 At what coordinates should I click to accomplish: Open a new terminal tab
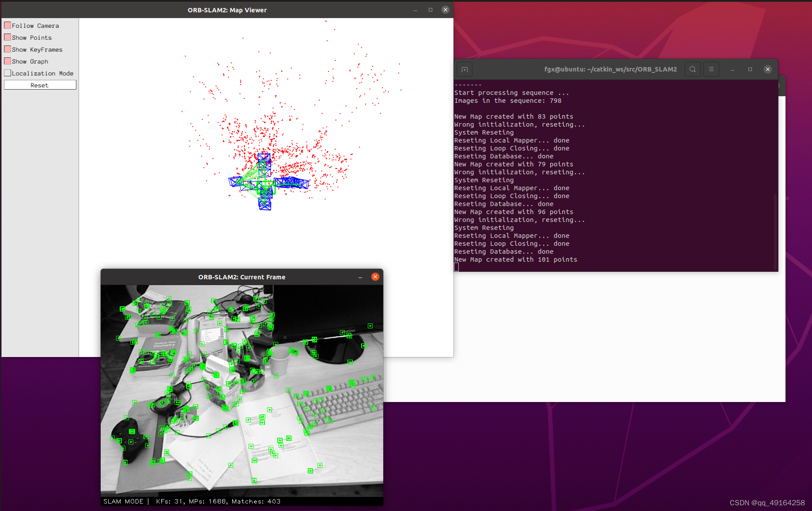465,69
